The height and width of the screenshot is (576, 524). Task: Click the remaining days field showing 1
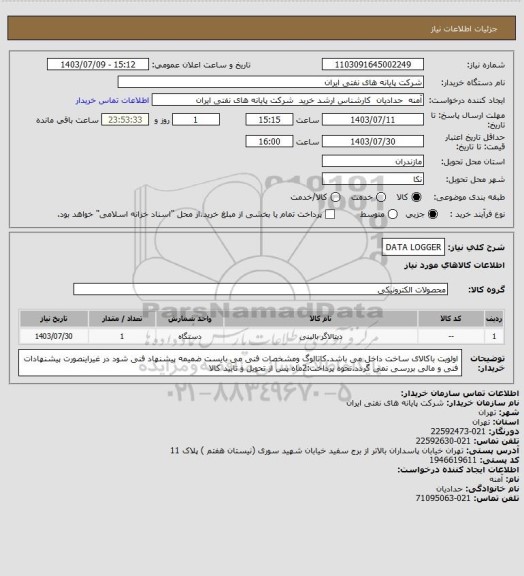point(196,120)
